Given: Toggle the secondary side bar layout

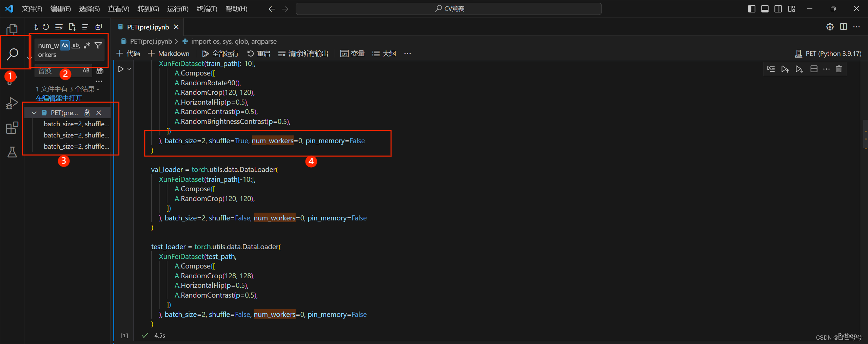Looking at the screenshot, I should 778,9.
